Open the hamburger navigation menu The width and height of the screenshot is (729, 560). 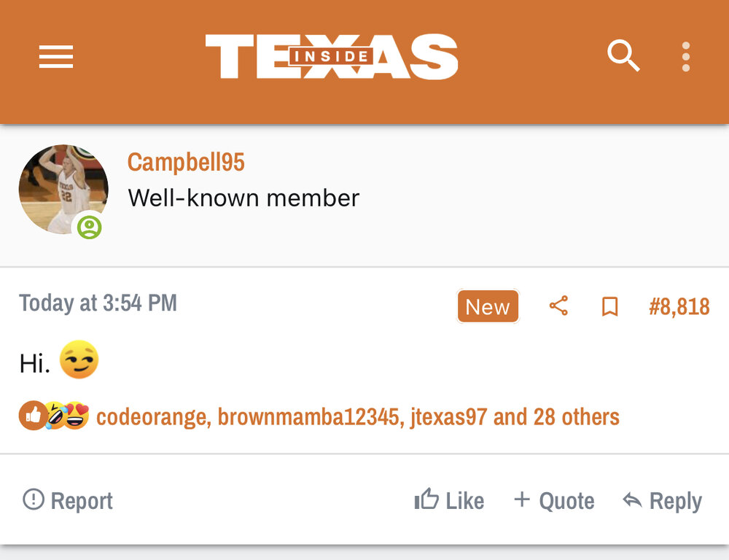tap(56, 57)
